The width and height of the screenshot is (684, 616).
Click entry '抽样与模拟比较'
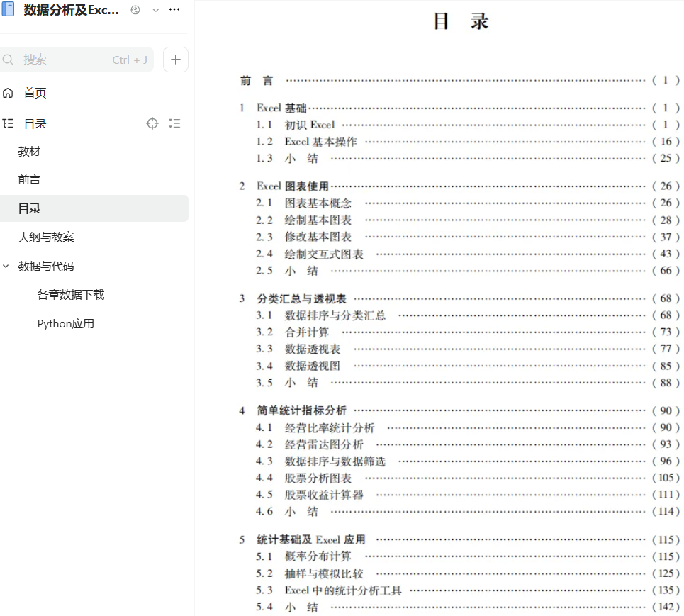pyautogui.click(x=324, y=573)
